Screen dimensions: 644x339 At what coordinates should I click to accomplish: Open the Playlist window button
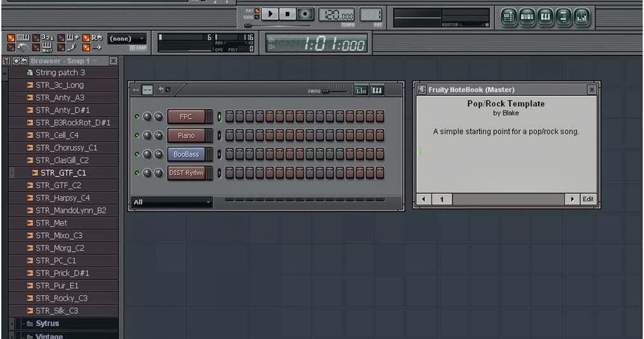509,17
